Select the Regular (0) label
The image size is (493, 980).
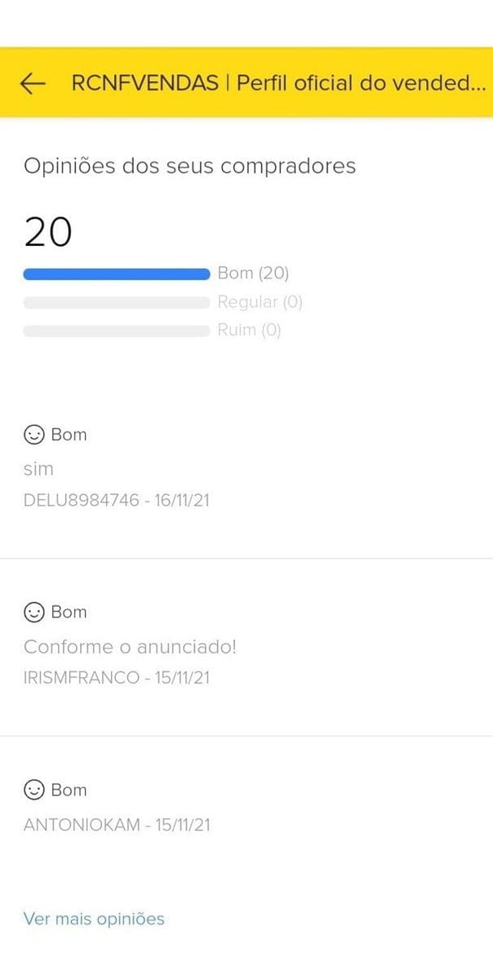[260, 302]
